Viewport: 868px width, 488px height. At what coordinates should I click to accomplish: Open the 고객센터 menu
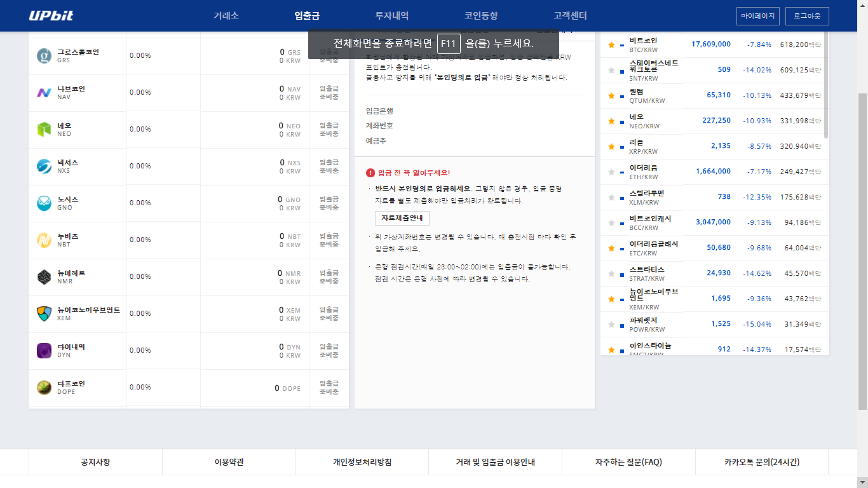click(570, 16)
